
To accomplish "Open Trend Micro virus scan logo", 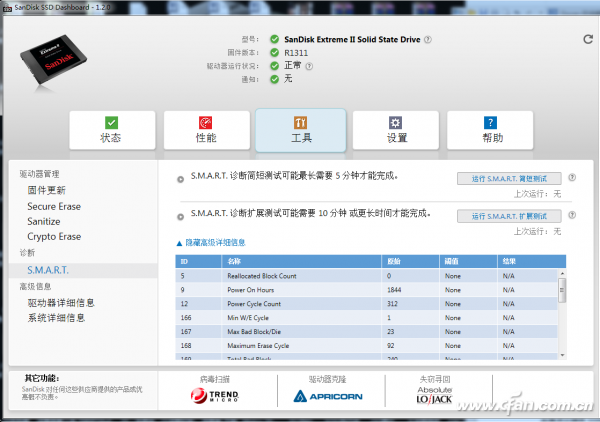I will 215,396.
